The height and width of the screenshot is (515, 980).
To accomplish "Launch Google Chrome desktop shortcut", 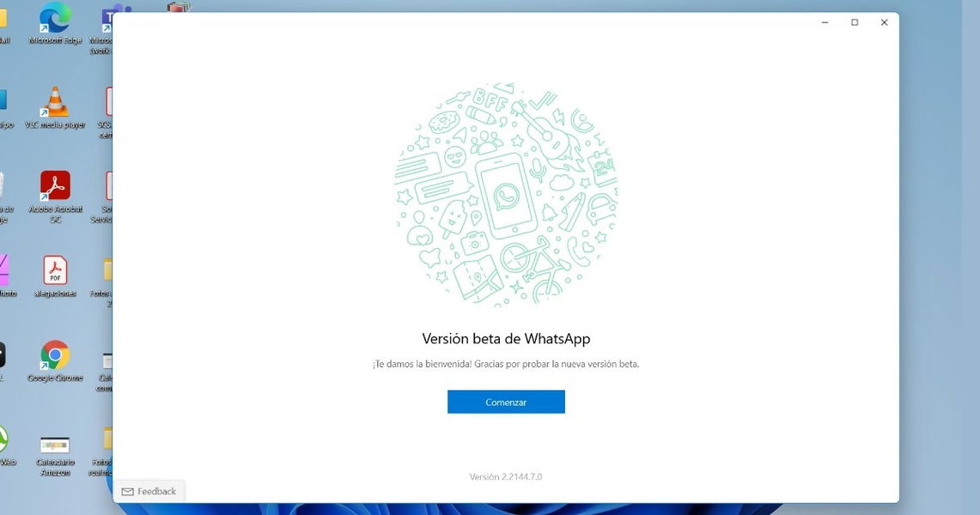I will click(55, 355).
